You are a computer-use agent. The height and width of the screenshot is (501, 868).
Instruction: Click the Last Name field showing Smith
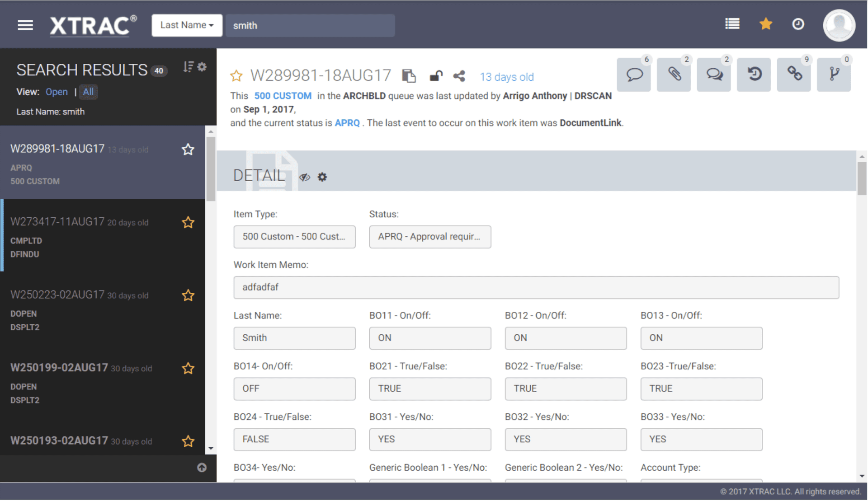(294, 338)
